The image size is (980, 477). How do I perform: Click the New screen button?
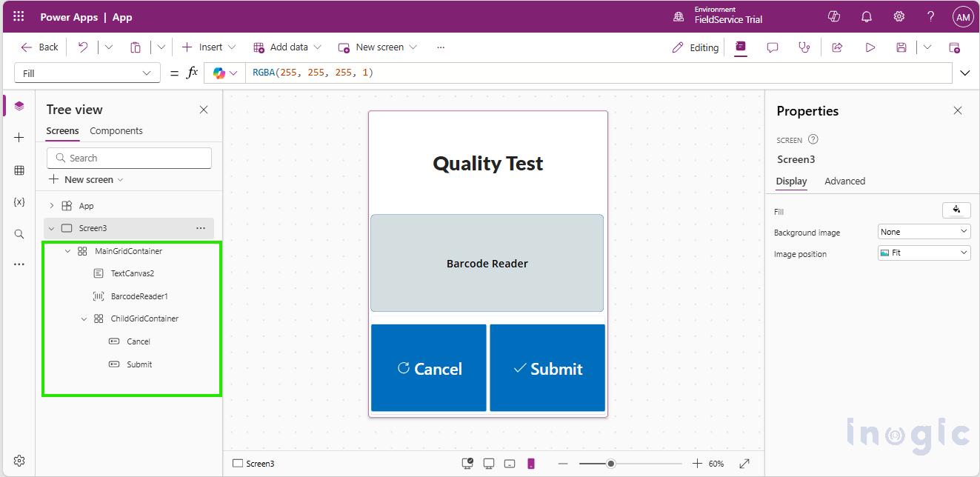377,47
